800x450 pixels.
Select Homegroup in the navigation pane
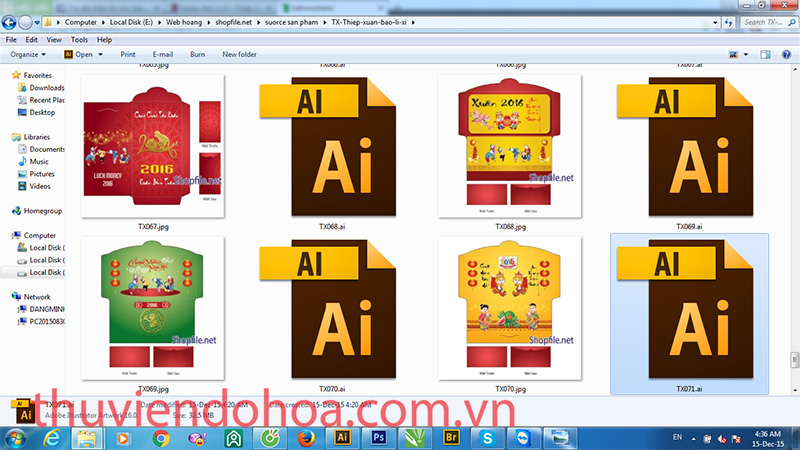click(37, 211)
